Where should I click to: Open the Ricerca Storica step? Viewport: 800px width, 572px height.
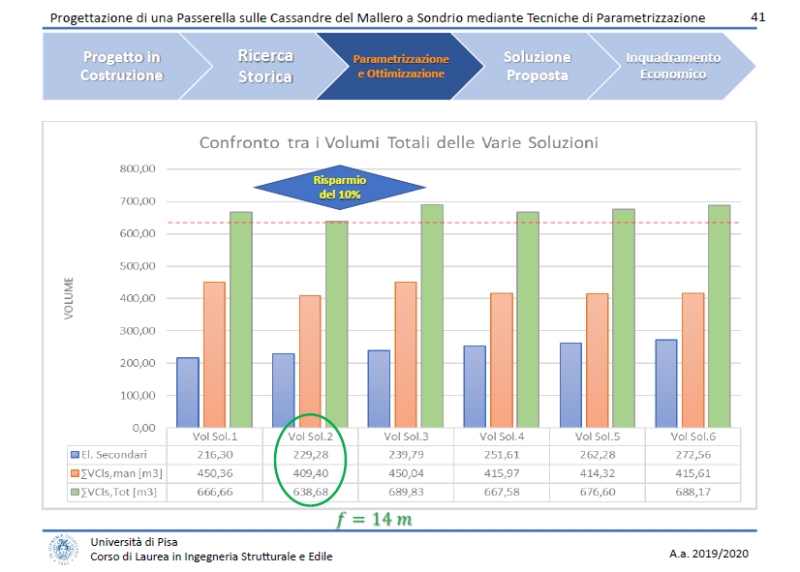266,66
